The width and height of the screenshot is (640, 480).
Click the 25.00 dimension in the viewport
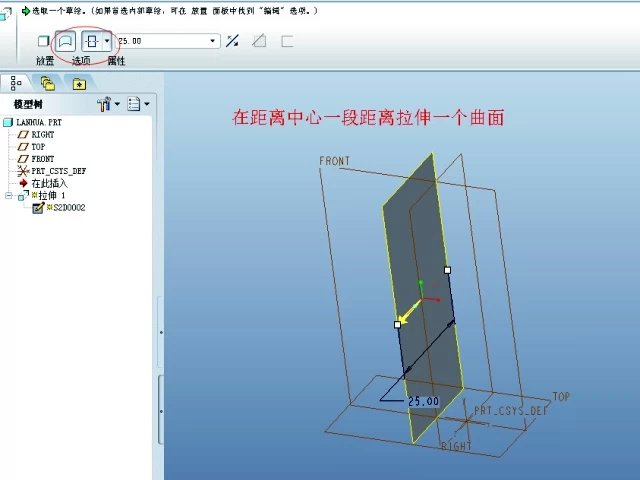coord(423,401)
